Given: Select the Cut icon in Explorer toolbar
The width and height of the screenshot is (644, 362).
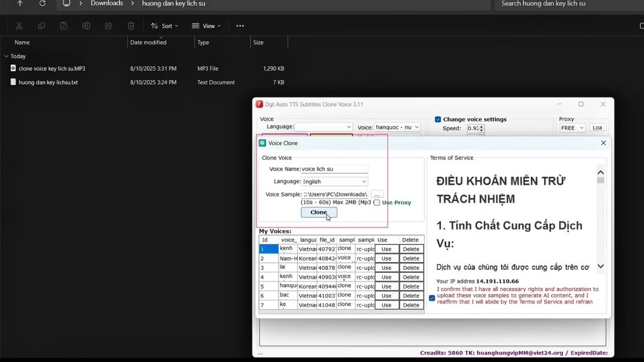Looking at the screenshot, I should 19,26.
